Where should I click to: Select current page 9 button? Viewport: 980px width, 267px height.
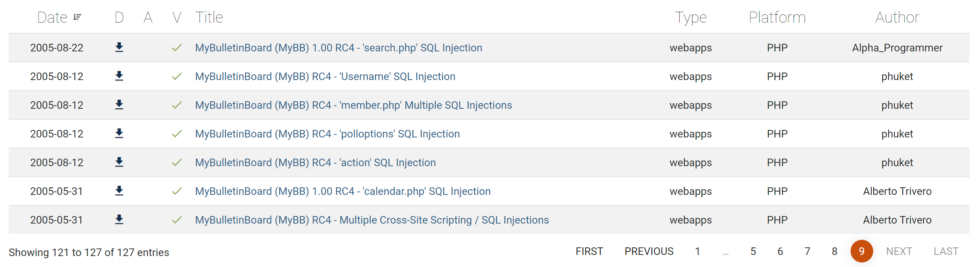click(x=861, y=252)
